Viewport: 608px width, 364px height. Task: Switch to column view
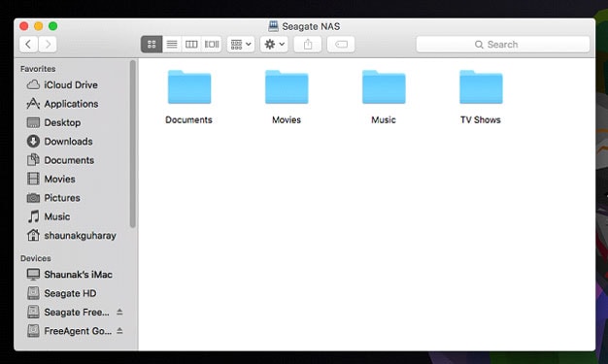(x=191, y=45)
